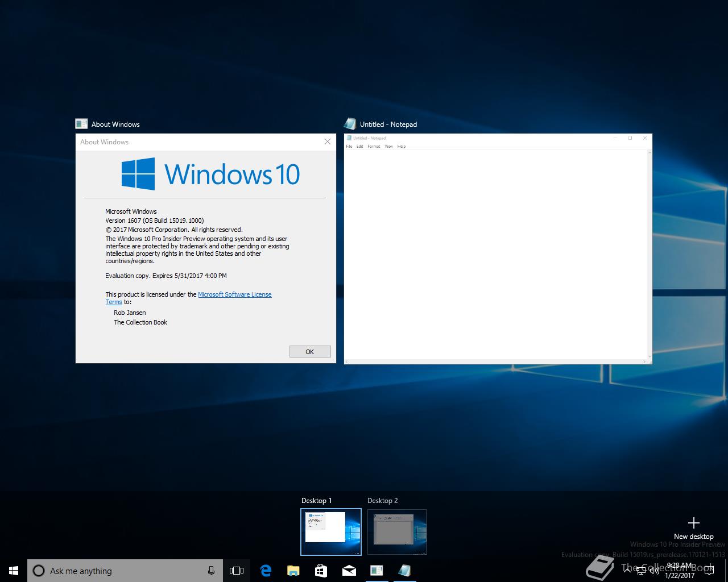Show hidden system tray icons
The image size is (728, 582).
click(627, 571)
